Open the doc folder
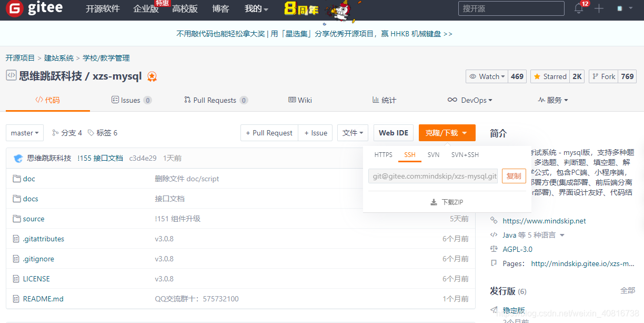Viewport: 644px width, 323px height. coord(29,179)
